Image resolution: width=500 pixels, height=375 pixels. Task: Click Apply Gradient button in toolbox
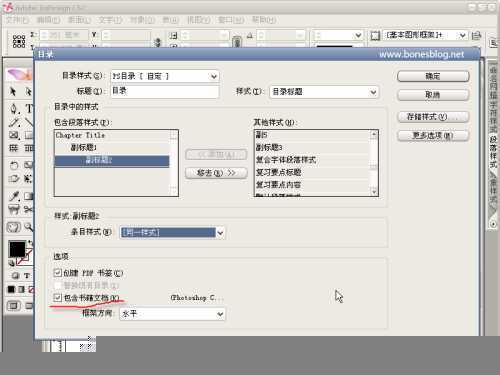(21, 289)
